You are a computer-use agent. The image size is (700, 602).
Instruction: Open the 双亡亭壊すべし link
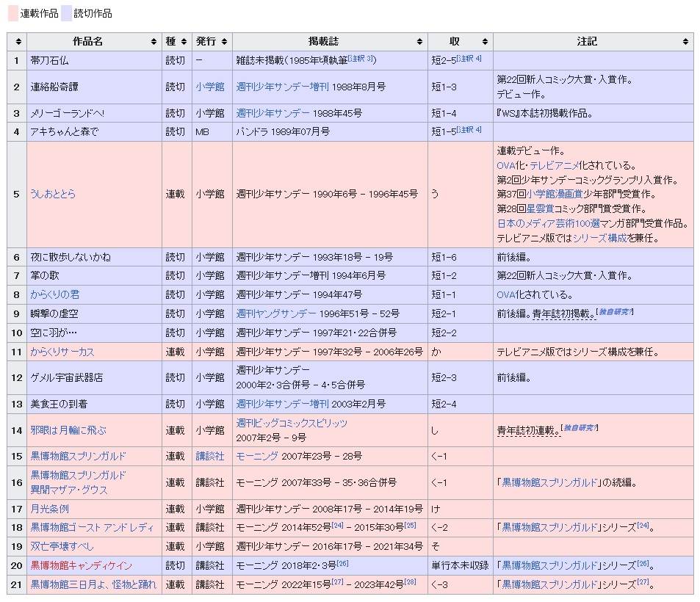62,546
